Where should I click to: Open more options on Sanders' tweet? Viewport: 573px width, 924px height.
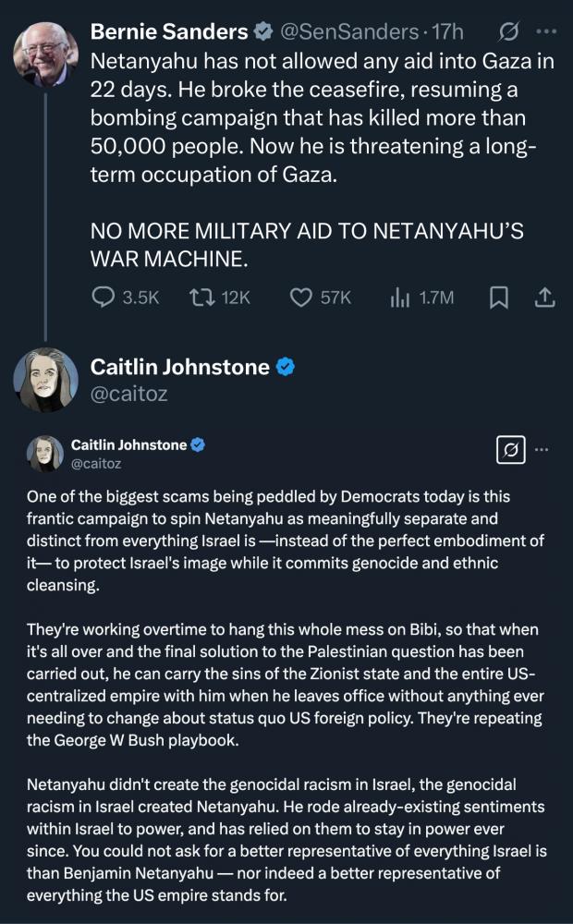coord(547,33)
